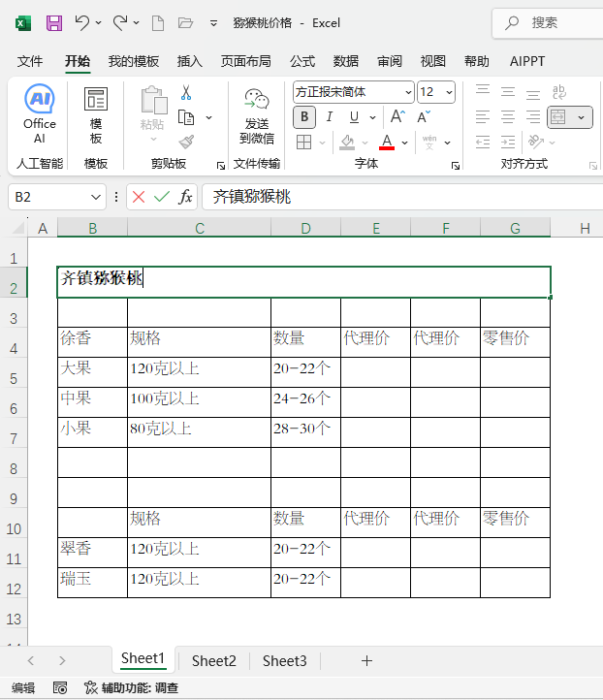Click the Select All corner triangle
Screen dimensions: 603x700
18,228
